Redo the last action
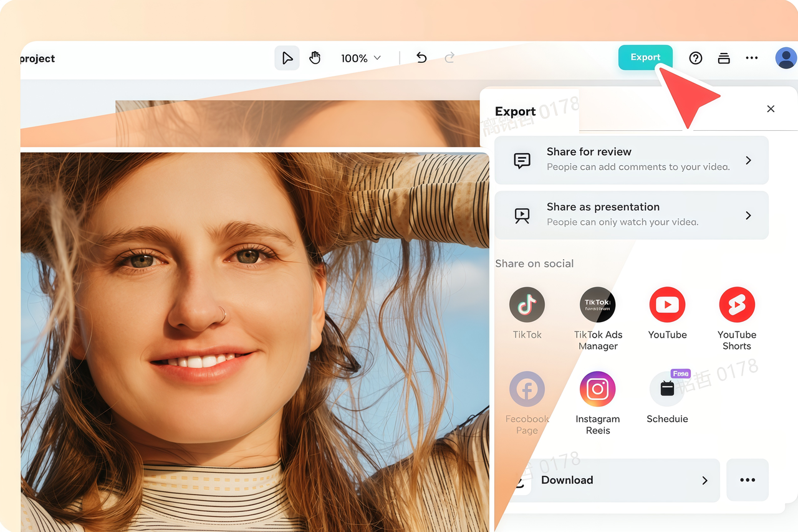The width and height of the screenshot is (798, 532). coord(449,57)
